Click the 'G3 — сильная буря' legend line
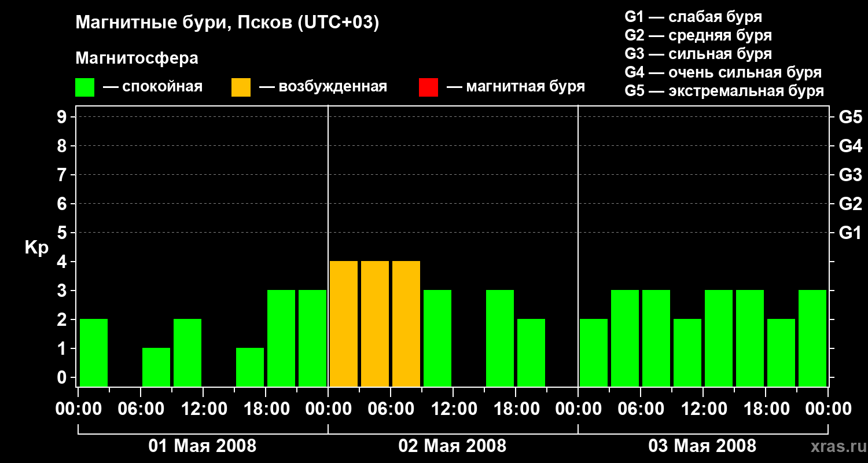This screenshot has width=868, height=463. click(698, 54)
